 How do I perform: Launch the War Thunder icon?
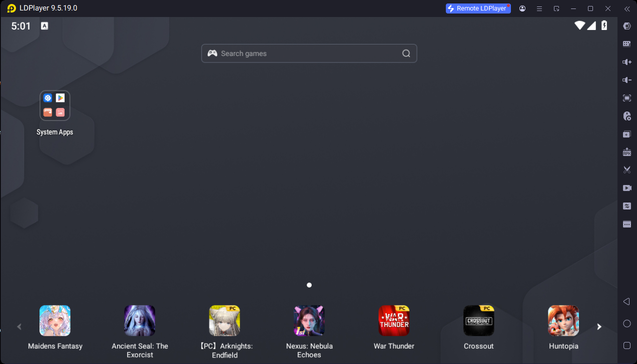[394, 320]
